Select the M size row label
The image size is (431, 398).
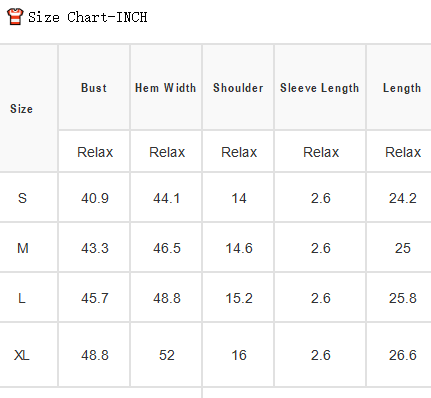click(x=23, y=248)
